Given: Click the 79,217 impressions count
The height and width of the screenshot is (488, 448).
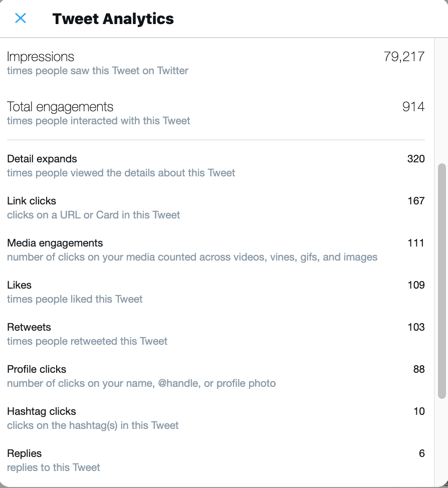Looking at the screenshot, I should pos(404,57).
